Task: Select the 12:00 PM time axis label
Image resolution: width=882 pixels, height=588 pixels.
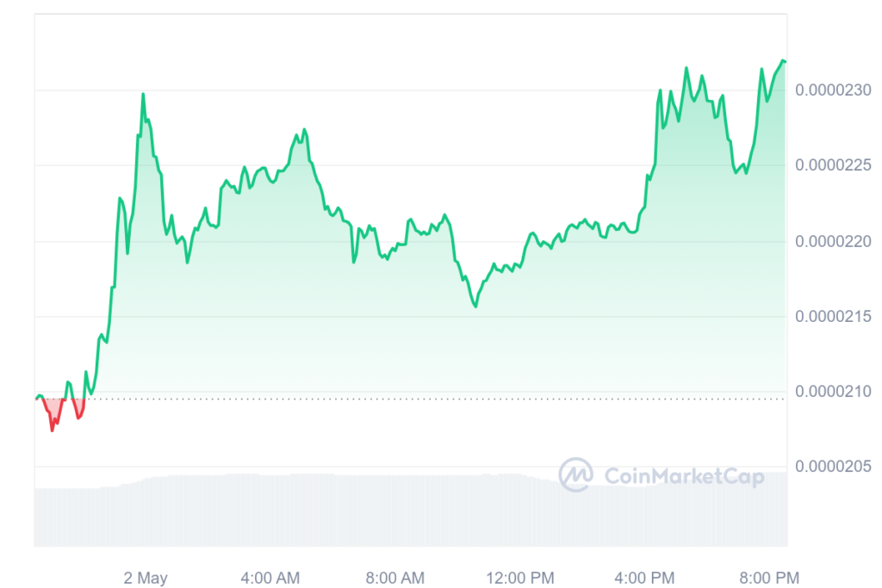Action: (x=519, y=578)
